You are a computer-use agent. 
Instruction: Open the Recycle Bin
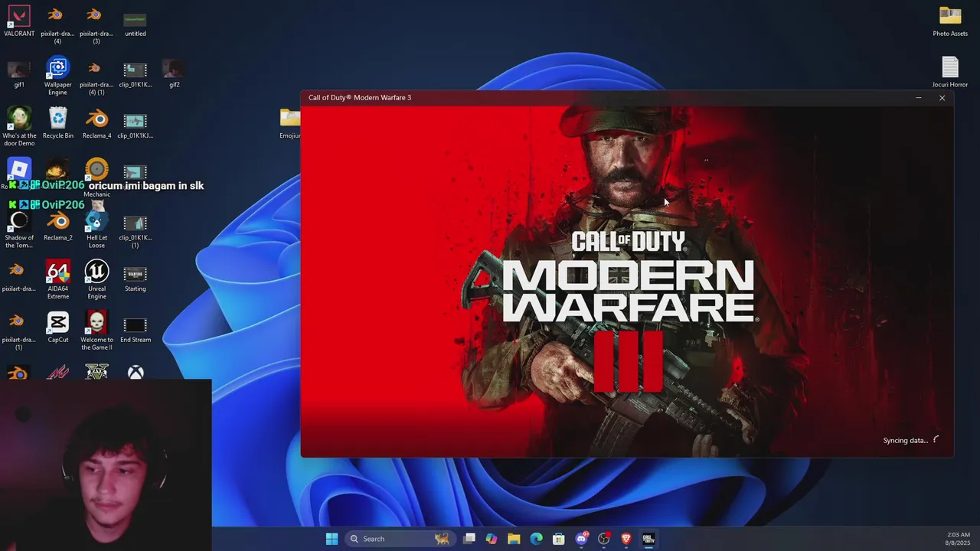[x=57, y=124]
